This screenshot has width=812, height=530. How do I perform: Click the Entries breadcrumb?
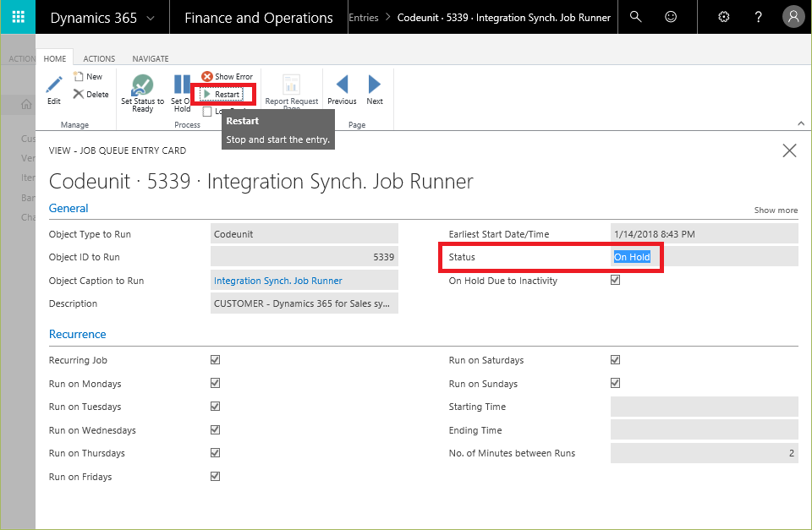(364, 18)
